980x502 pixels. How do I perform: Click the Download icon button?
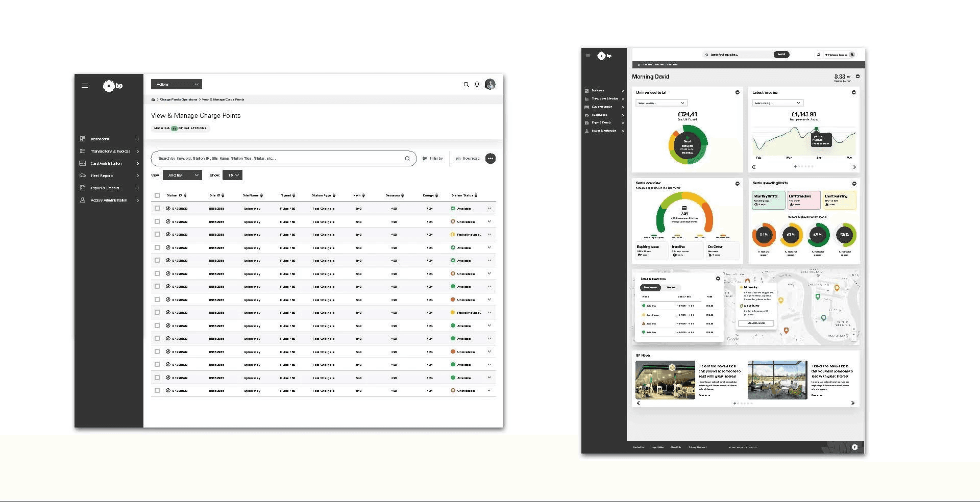point(458,159)
